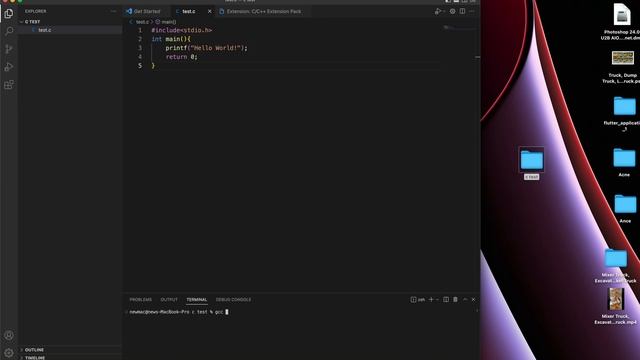Select the Photoshop dmg file on desktop

621,21
